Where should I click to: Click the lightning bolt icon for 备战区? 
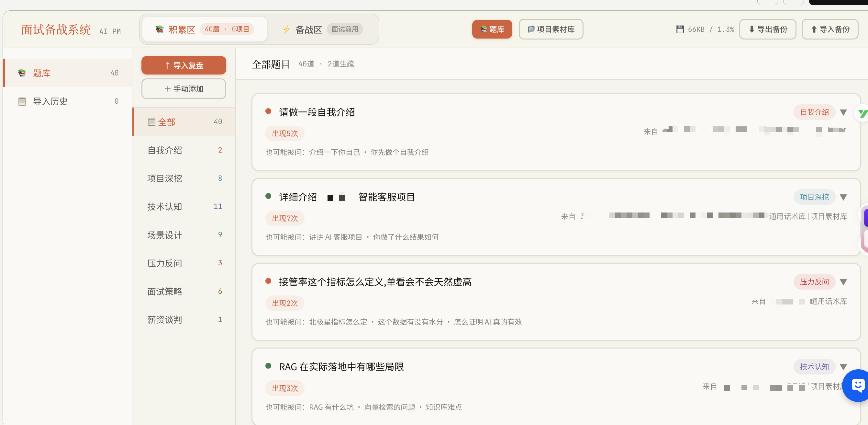click(x=286, y=29)
